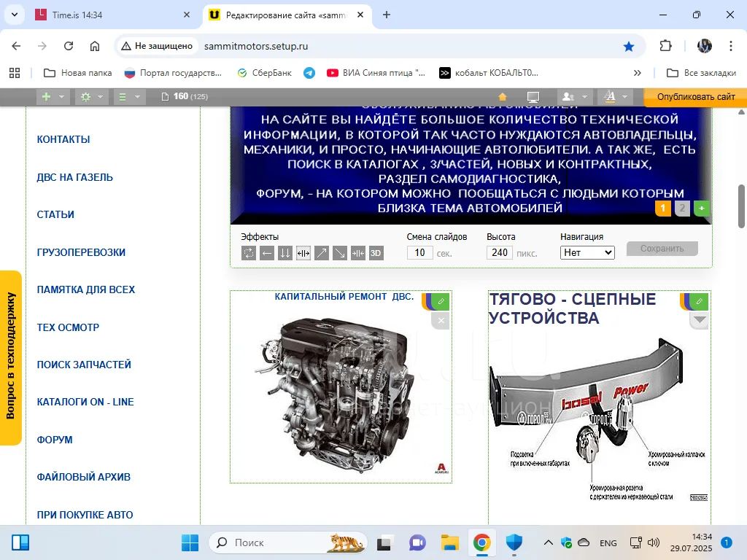
Task: Open the ПРИ ПОКУПКЕ АВТО link
Action: click(85, 515)
